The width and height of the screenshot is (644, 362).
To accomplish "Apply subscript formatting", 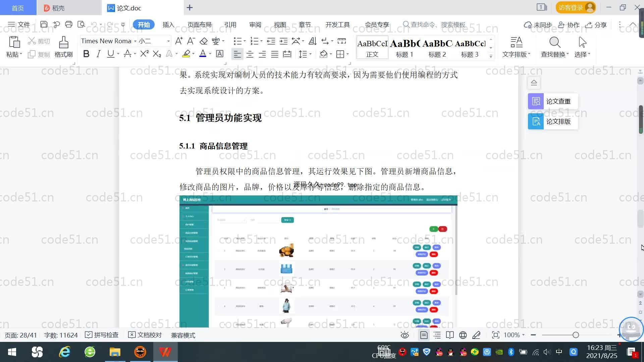I will [x=157, y=54].
